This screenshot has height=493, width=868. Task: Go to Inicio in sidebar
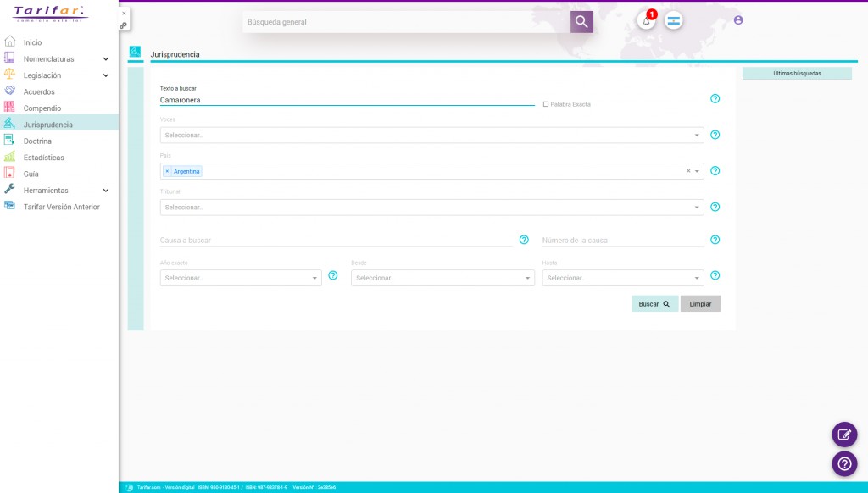click(x=33, y=42)
